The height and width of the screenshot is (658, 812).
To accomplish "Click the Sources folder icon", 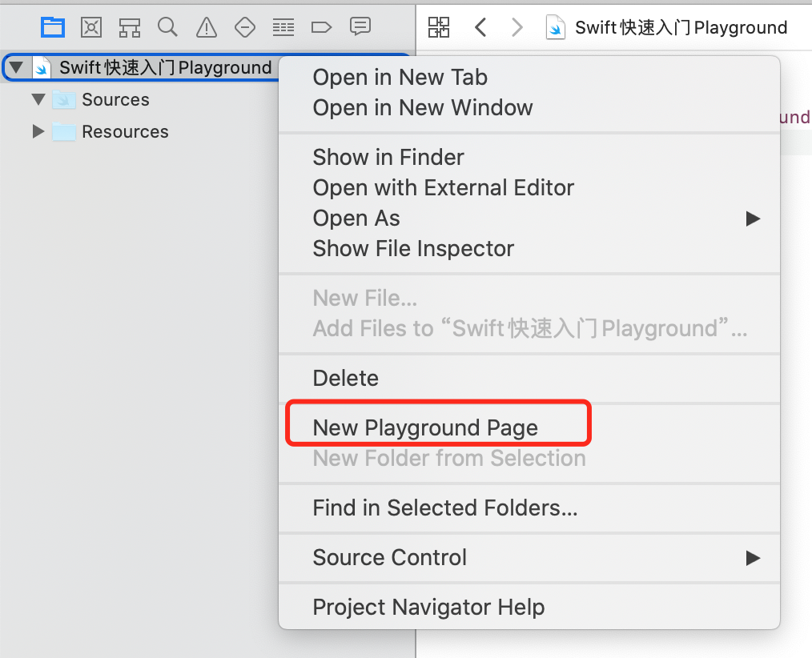I will [x=64, y=99].
